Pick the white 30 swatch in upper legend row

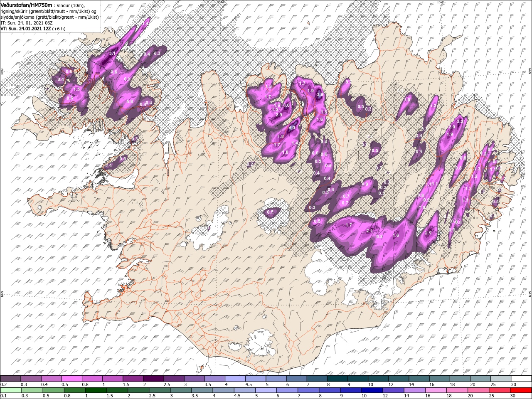pyautogui.click(x=521, y=379)
